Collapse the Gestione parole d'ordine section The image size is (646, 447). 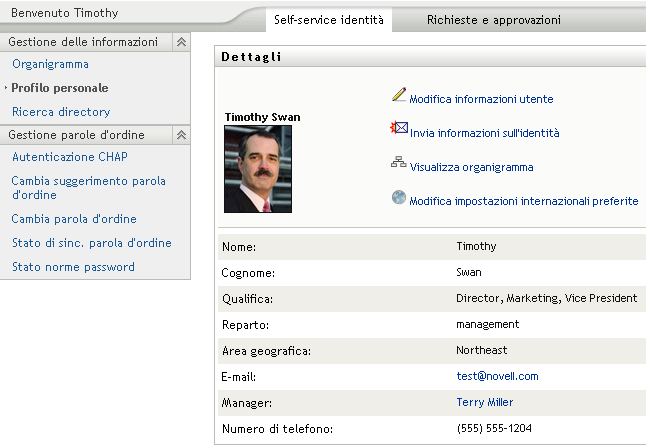click(180, 135)
